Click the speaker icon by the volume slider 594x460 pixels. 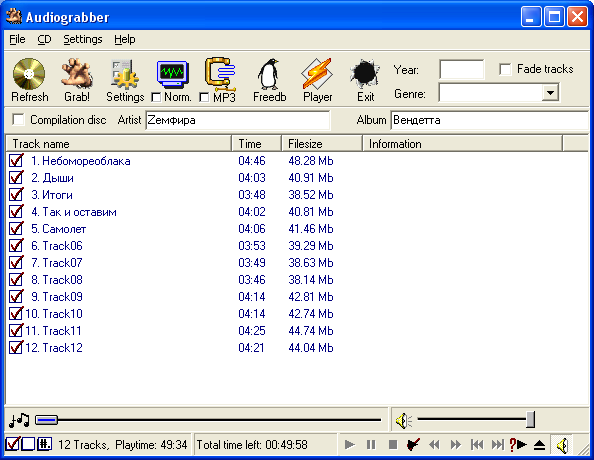(x=403, y=421)
